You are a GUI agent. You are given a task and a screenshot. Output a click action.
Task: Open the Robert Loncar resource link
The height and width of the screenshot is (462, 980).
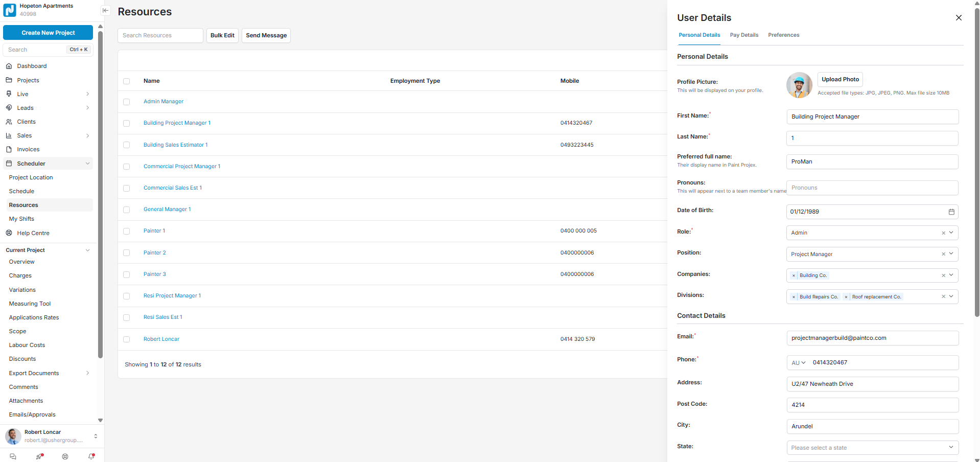pyautogui.click(x=161, y=339)
